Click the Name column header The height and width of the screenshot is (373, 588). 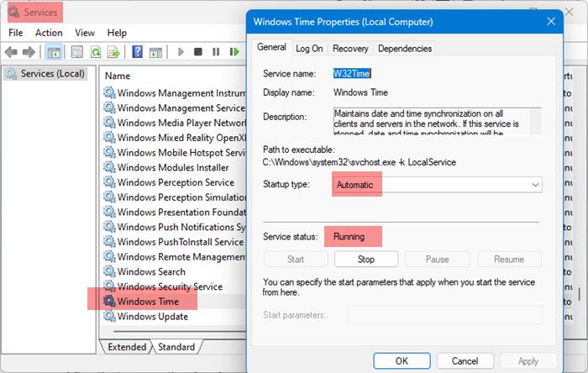tap(118, 76)
